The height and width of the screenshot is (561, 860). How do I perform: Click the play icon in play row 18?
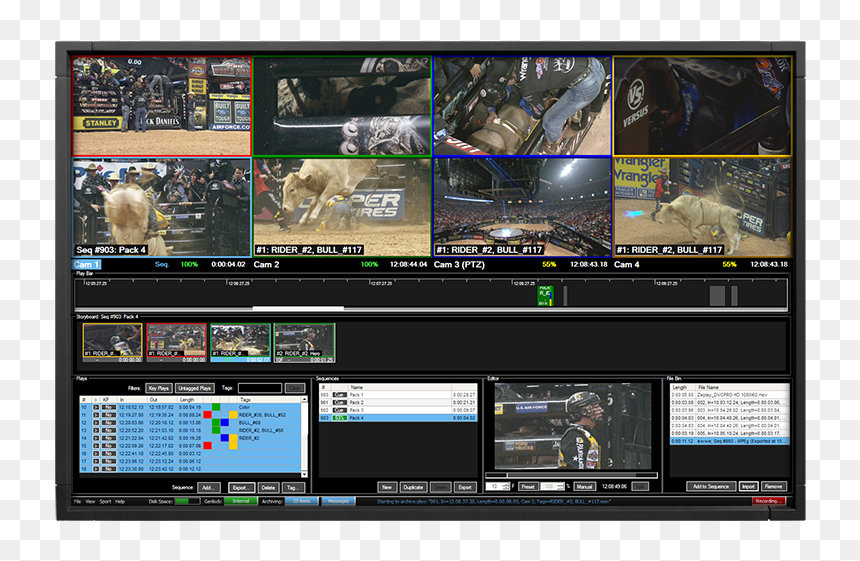pos(96,469)
